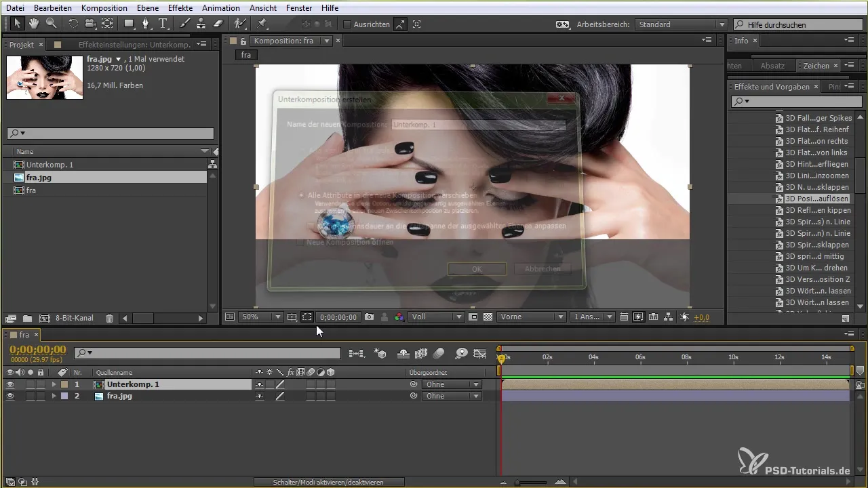Image resolution: width=868 pixels, height=488 pixels.
Task: Select the Puppet Pin tool
Action: click(262, 24)
